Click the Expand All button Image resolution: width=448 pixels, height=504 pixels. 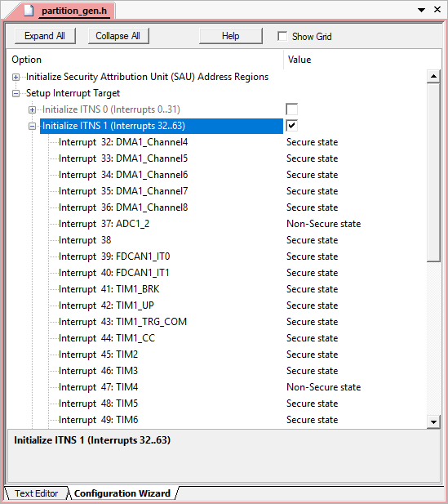pos(45,36)
